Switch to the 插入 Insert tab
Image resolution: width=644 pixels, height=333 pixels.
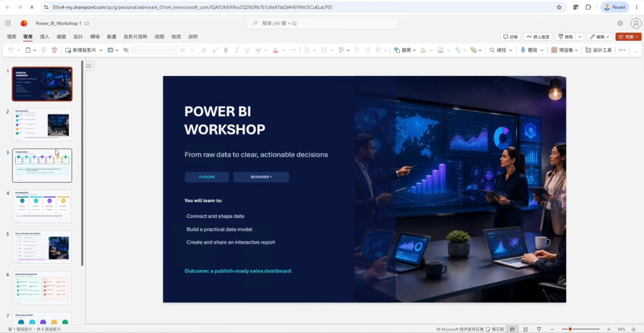tap(45, 36)
